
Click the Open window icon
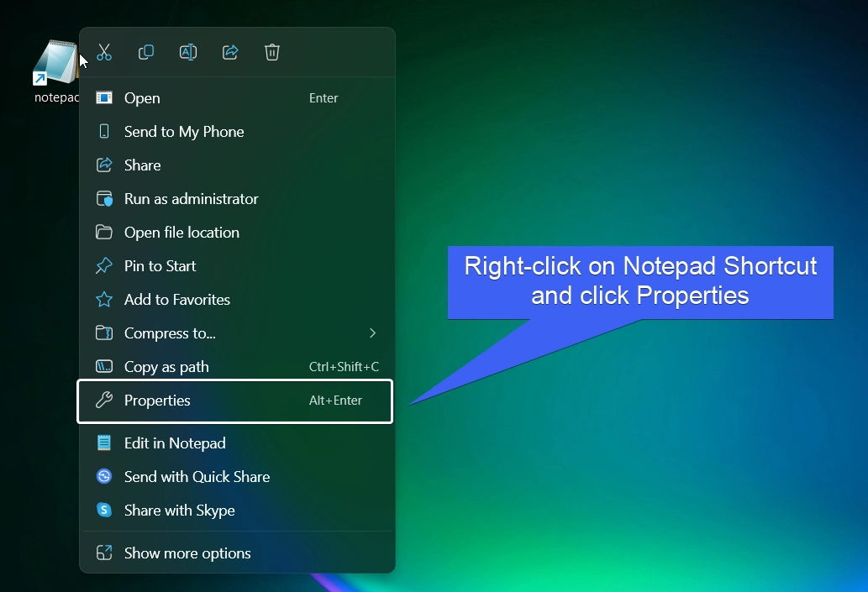click(104, 98)
